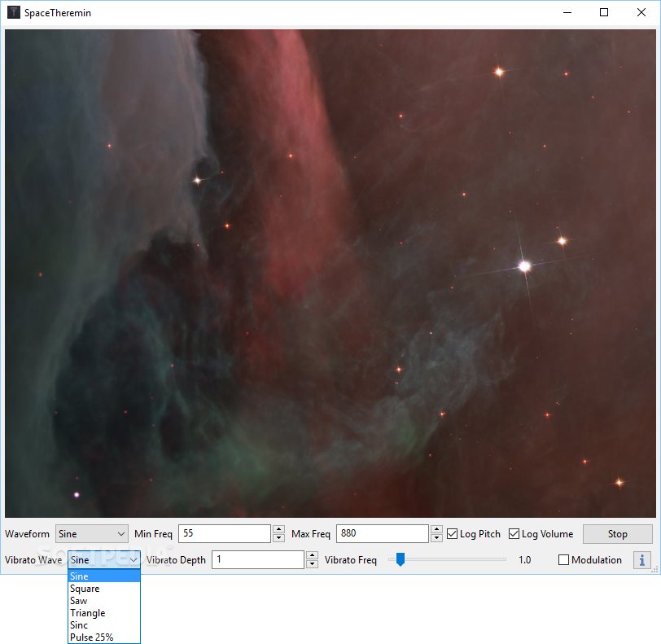Viewport: 661px width, 644px height.
Task: Select Sine in Vibrato Wave list
Action: coord(103,576)
